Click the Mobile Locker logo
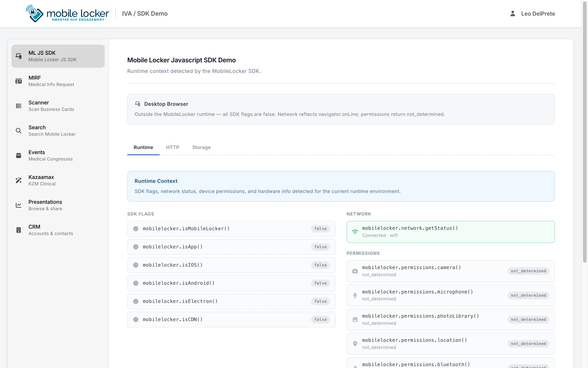The height and width of the screenshot is (368, 588). tap(67, 14)
